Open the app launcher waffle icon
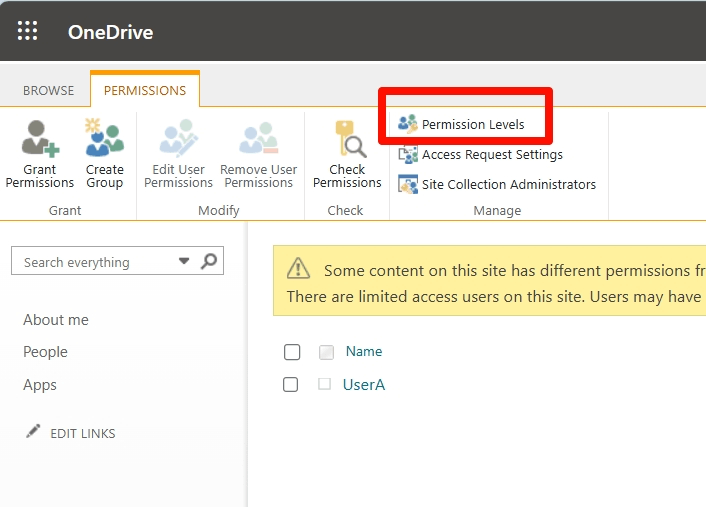Viewport: 706px width, 507px height. 27,31
